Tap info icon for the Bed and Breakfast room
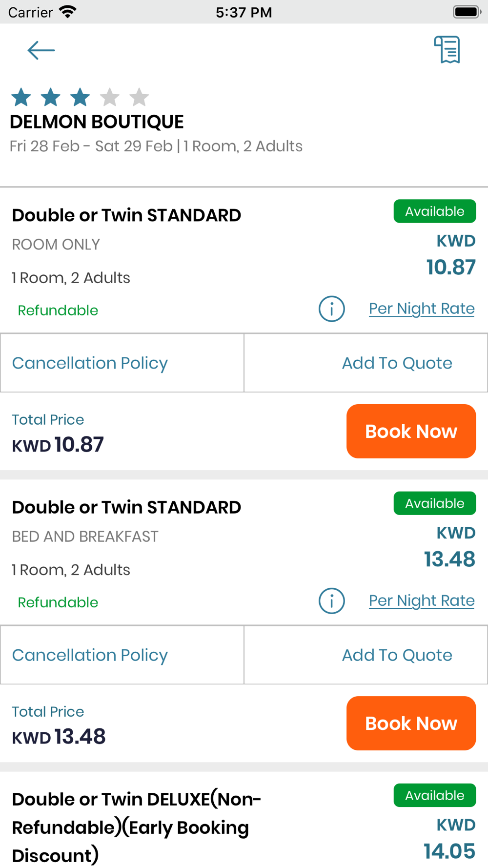 coord(332,601)
